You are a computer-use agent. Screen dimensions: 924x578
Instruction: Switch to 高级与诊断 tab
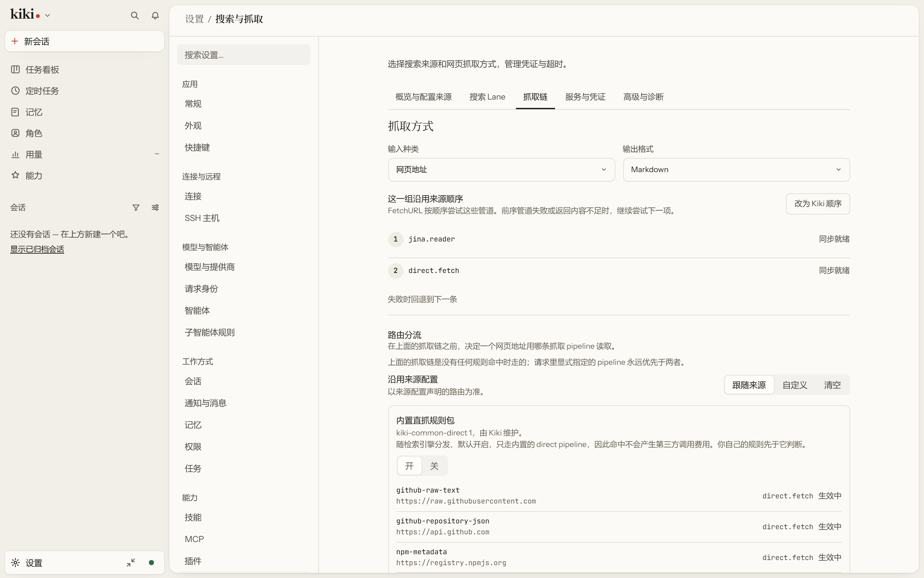point(643,97)
